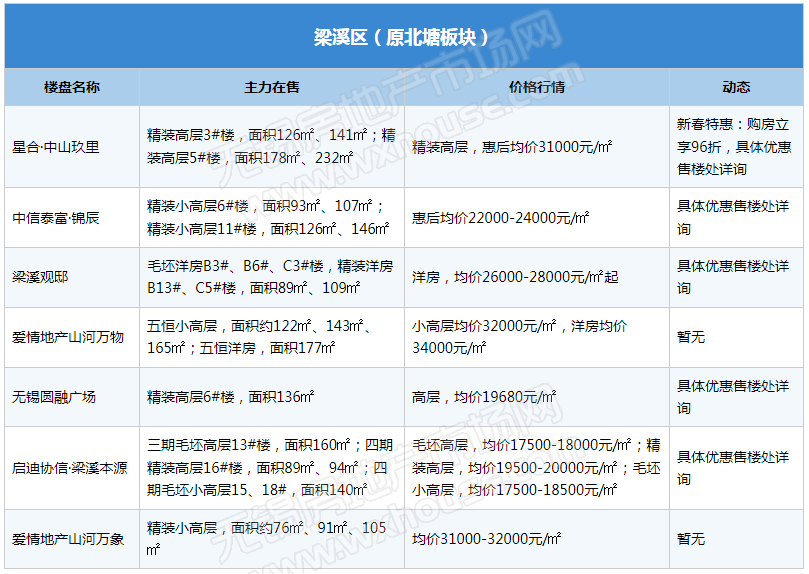Viewport: 809px width, 574px height.
Task: Click the 暂无 status in the 爱情地产山河万物 row
Action: [691, 337]
